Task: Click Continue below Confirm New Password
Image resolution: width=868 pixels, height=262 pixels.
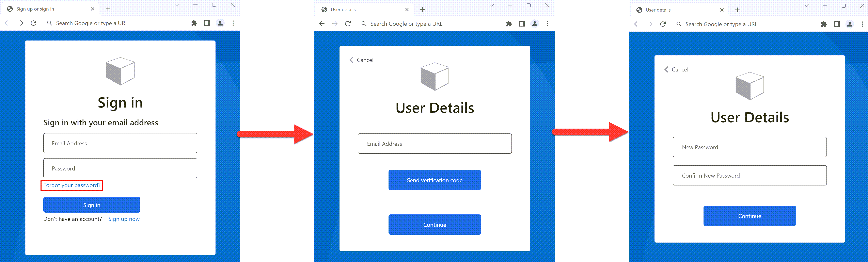Action: pyautogui.click(x=750, y=216)
